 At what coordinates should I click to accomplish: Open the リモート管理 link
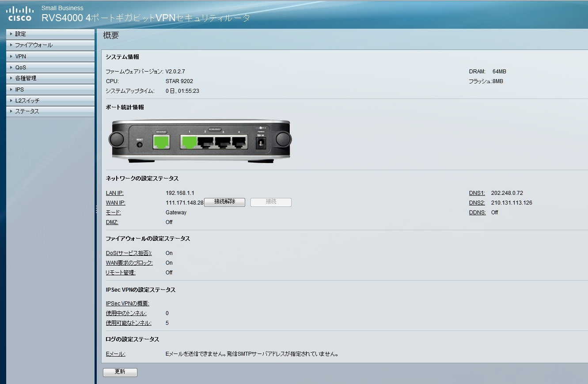[x=121, y=273]
